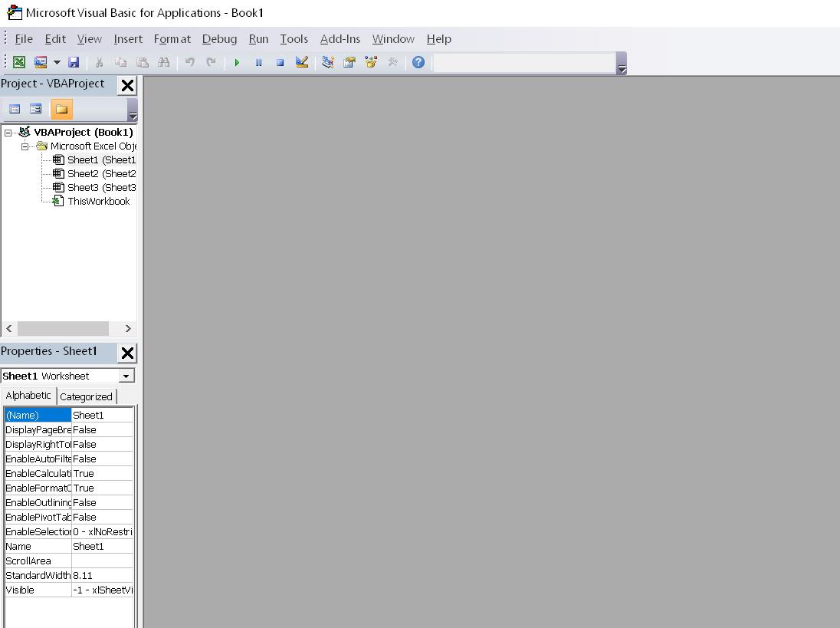This screenshot has width=840, height=628.
Task: Click the ScrollArea value field
Action: [x=103, y=561]
